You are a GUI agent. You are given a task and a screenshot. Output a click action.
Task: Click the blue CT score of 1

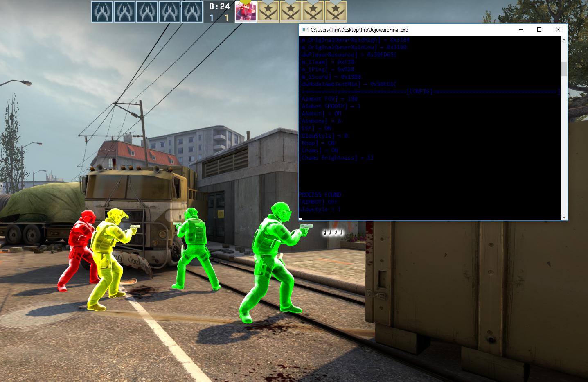point(212,18)
